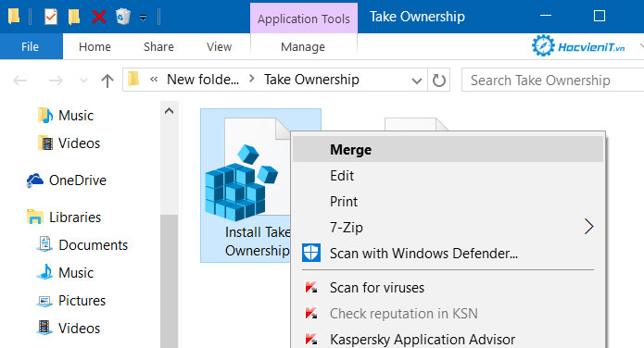The height and width of the screenshot is (348, 644).
Task: Switch to the View ribbon tab
Action: pos(219,47)
